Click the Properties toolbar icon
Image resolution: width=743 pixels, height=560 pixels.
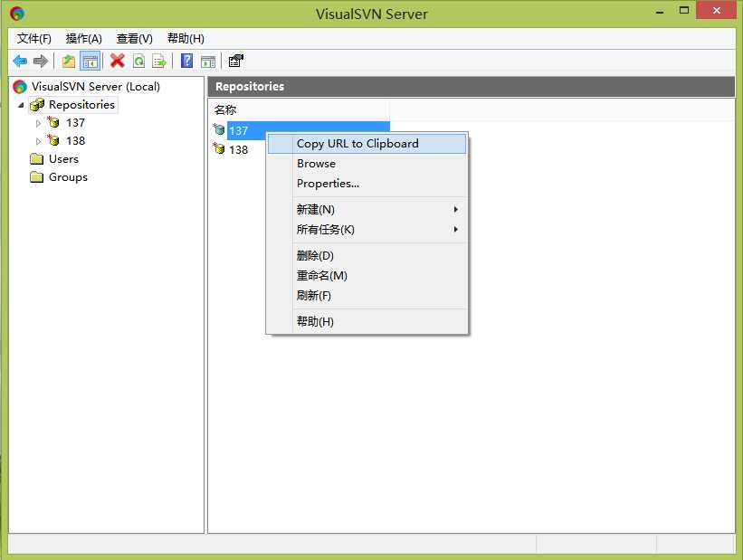[235, 61]
